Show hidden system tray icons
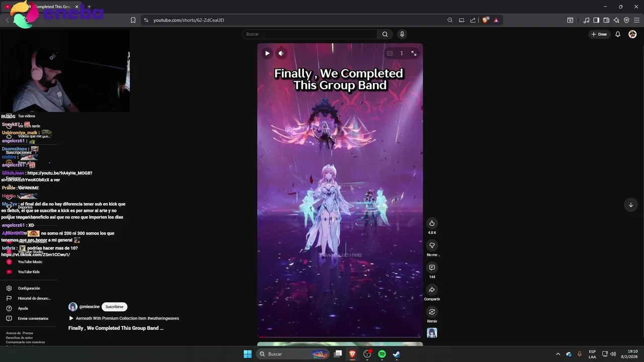 (557, 354)
